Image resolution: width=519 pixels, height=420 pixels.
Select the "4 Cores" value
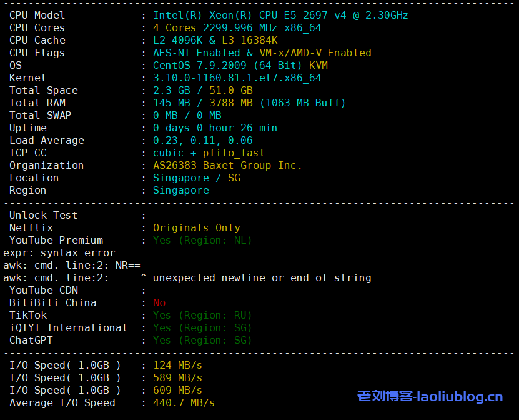(174, 27)
